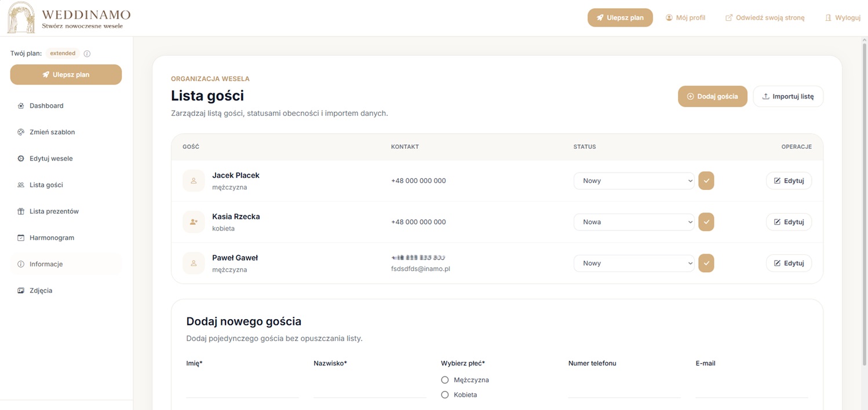Click the E-mail input field
868x410 pixels.
(x=752, y=387)
